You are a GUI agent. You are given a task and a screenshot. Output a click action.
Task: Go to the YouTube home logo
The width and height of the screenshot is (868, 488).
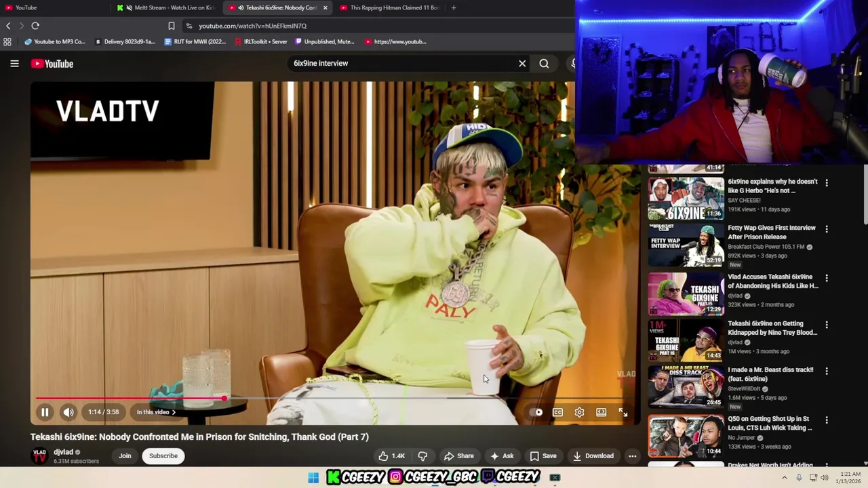click(x=52, y=64)
